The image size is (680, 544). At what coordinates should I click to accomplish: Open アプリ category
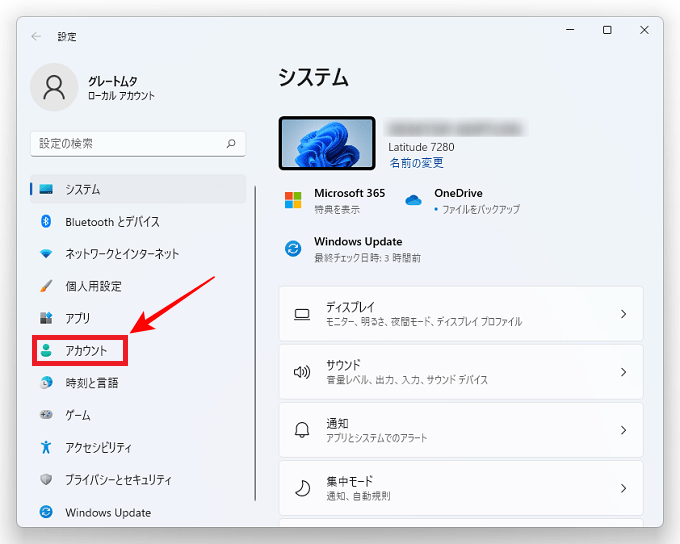pos(138,318)
